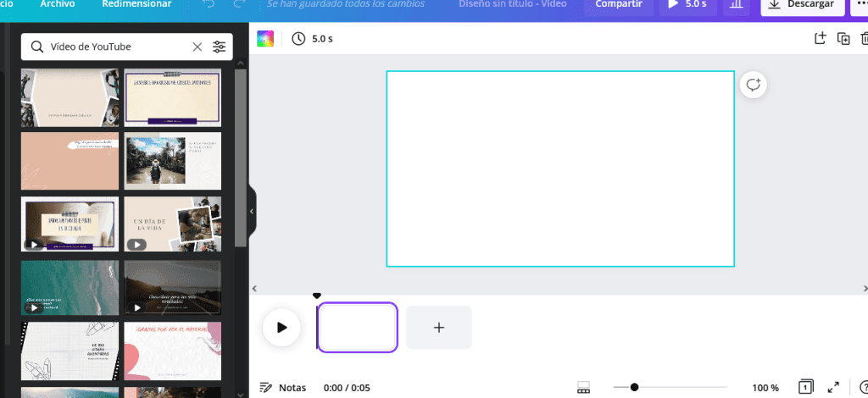Add a new page icon at top
This screenshot has width=868, height=398.
tap(820, 39)
